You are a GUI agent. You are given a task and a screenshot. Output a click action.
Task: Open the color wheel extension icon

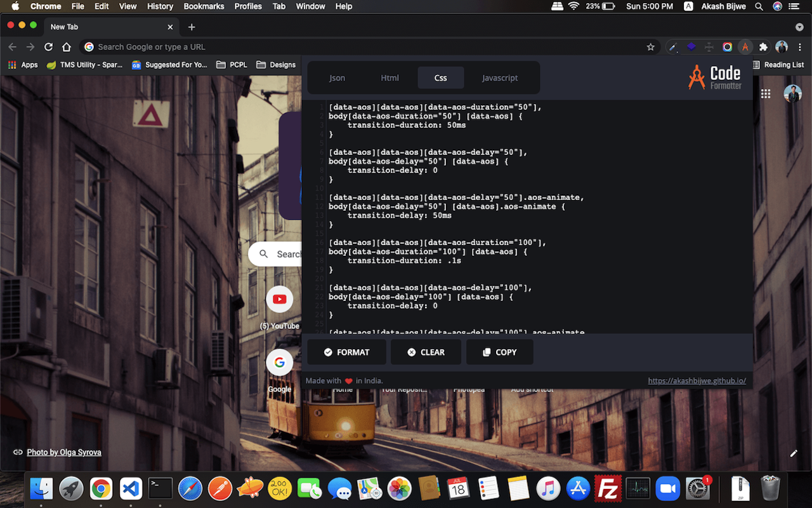[728, 47]
